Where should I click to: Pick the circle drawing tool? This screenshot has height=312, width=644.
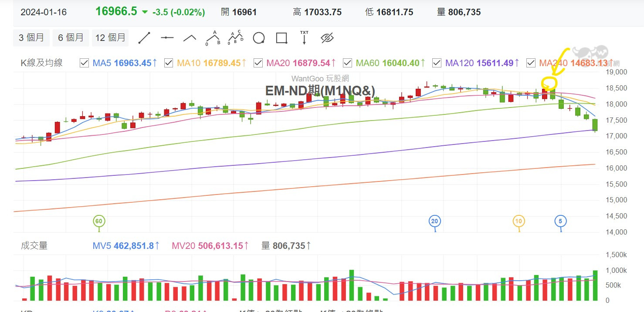tap(259, 38)
